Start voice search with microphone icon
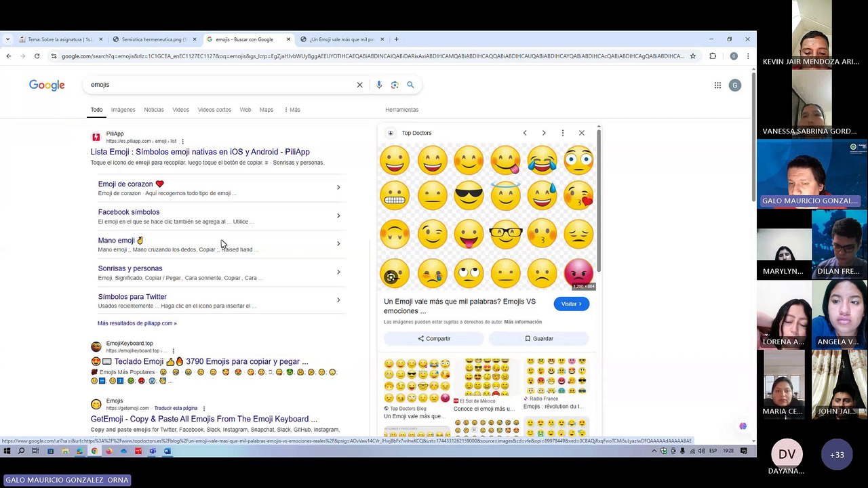 [x=378, y=85]
